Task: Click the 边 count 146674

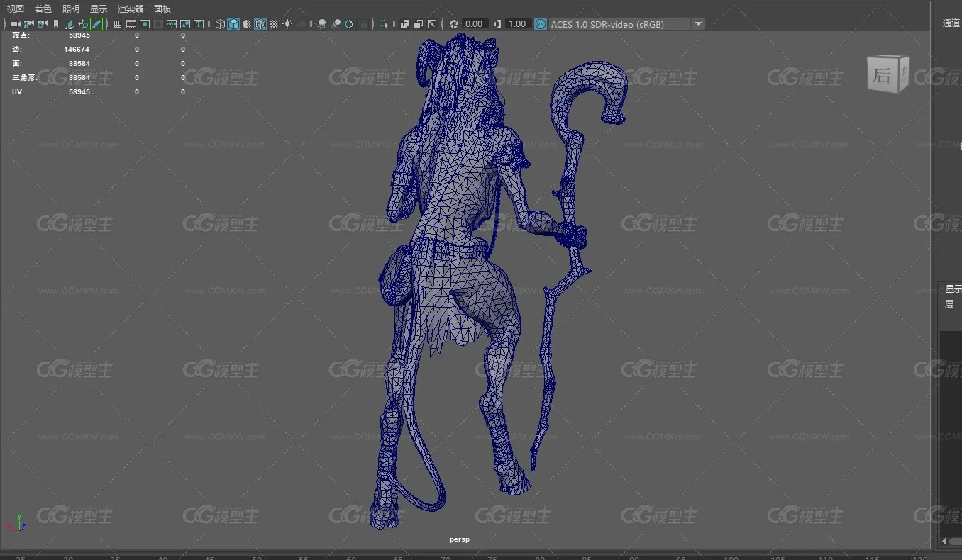Action: coord(77,50)
